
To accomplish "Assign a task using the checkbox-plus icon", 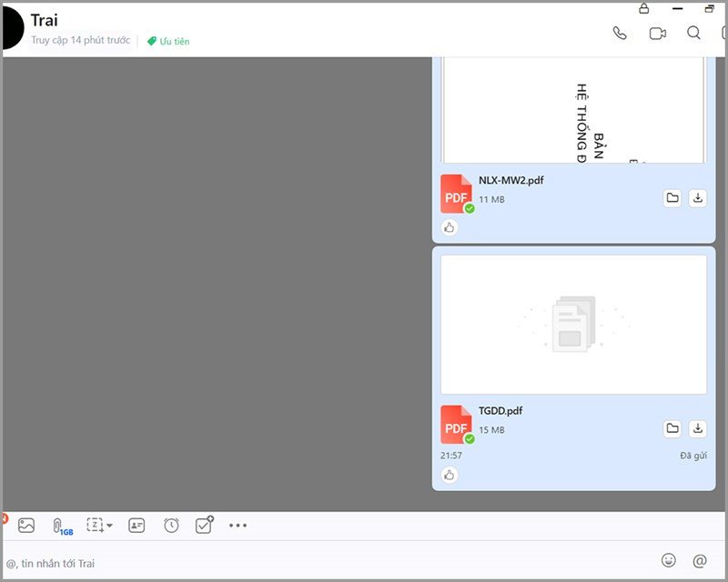I will click(x=205, y=525).
